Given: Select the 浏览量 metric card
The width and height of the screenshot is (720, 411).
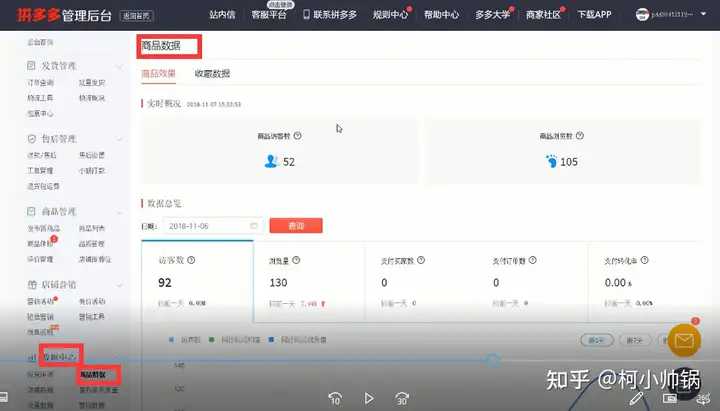Looking at the screenshot, I should coord(309,281).
